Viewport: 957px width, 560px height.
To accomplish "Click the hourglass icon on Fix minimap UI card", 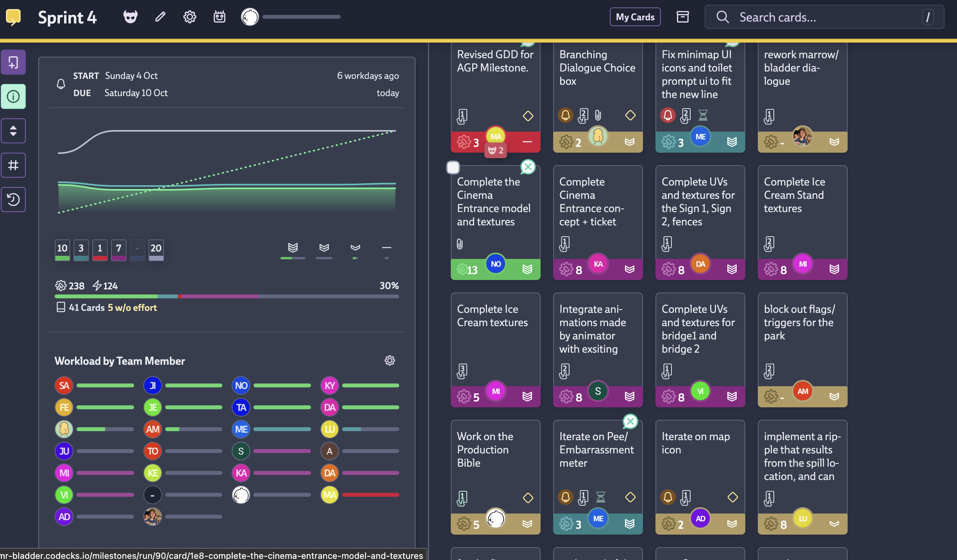I will [x=703, y=115].
